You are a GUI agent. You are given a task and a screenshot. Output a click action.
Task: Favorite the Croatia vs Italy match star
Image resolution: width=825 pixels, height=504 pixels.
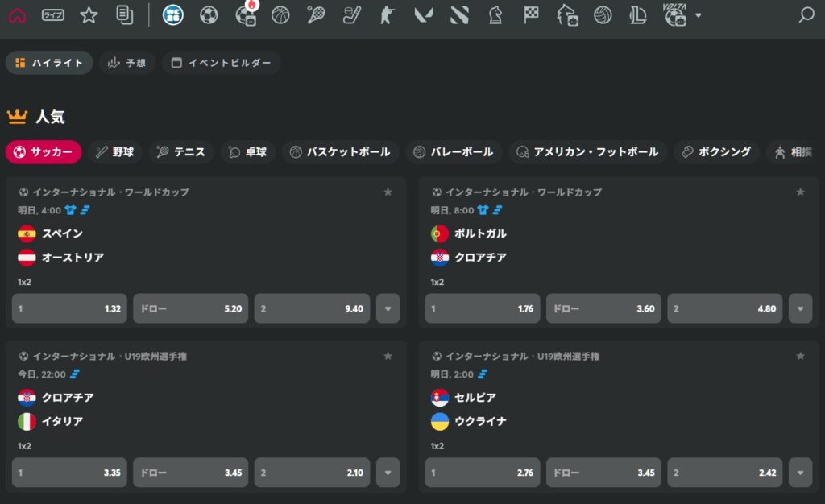pyautogui.click(x=388, y=357)
